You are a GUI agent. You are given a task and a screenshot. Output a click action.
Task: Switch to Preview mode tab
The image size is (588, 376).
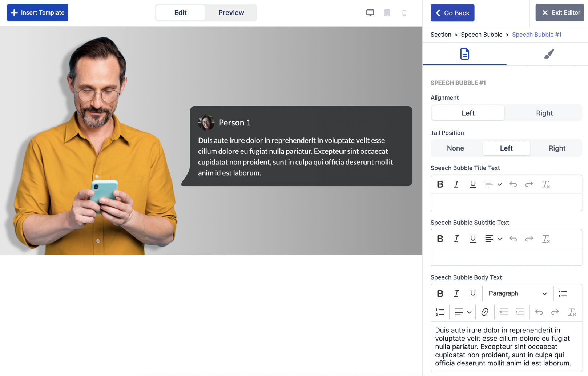point(231,13)
